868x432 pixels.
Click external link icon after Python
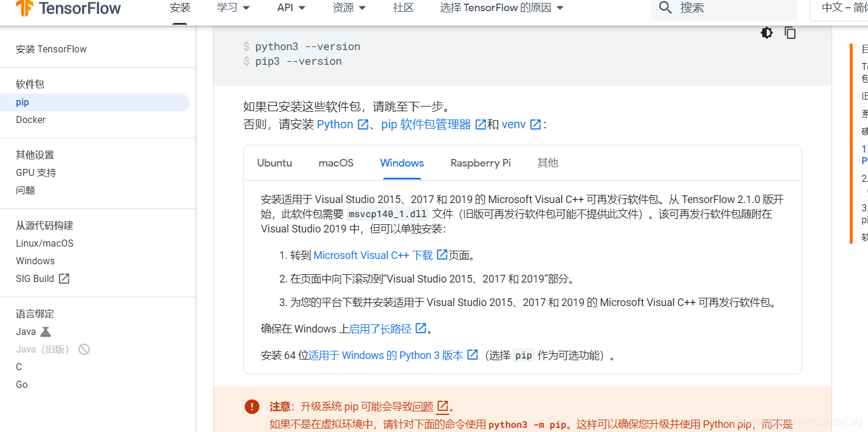363,124
